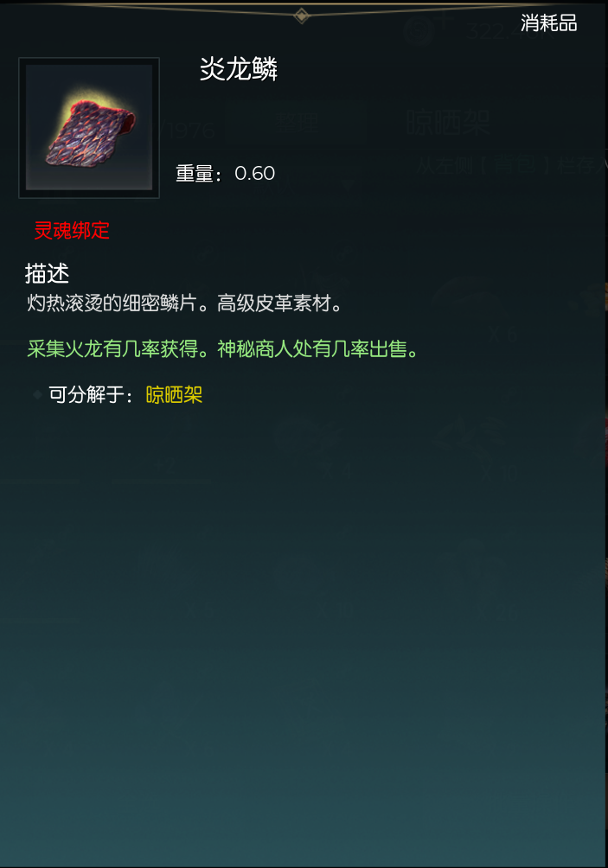Click the faded 晾晒架 panel title in background
Screen dimensions: 608x868
[449, 123]
